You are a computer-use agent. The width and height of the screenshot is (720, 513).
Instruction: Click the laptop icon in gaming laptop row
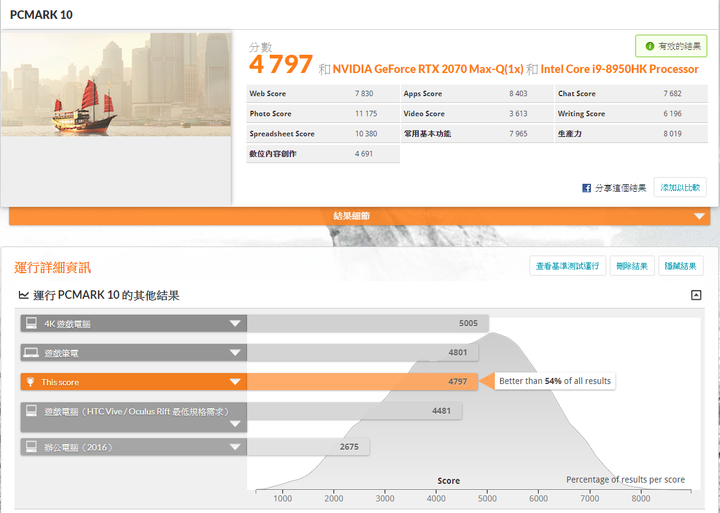coord(31,352)
